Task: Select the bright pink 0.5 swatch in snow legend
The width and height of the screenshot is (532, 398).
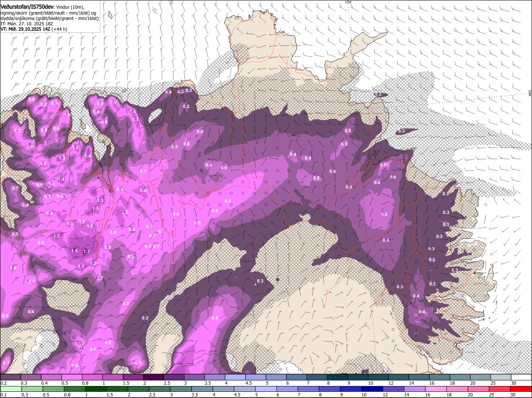Action: point(72,377)
